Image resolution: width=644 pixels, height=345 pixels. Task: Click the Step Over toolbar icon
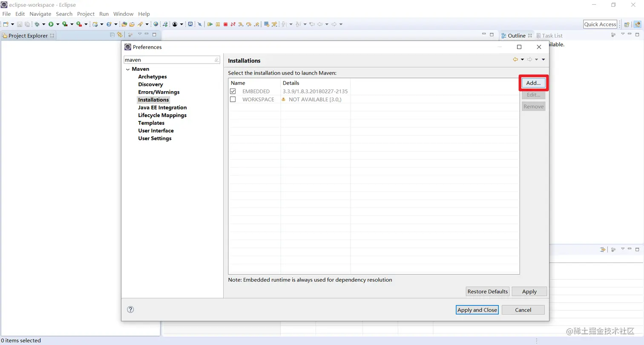point(248,24)
